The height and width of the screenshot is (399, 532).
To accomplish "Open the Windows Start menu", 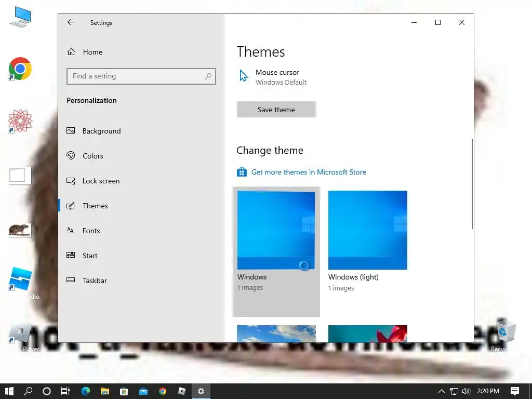I will [x=9, y=391].
